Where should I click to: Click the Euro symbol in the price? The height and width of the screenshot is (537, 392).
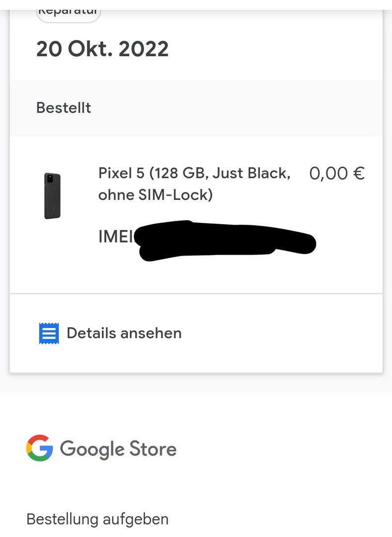tap(359, 174)
